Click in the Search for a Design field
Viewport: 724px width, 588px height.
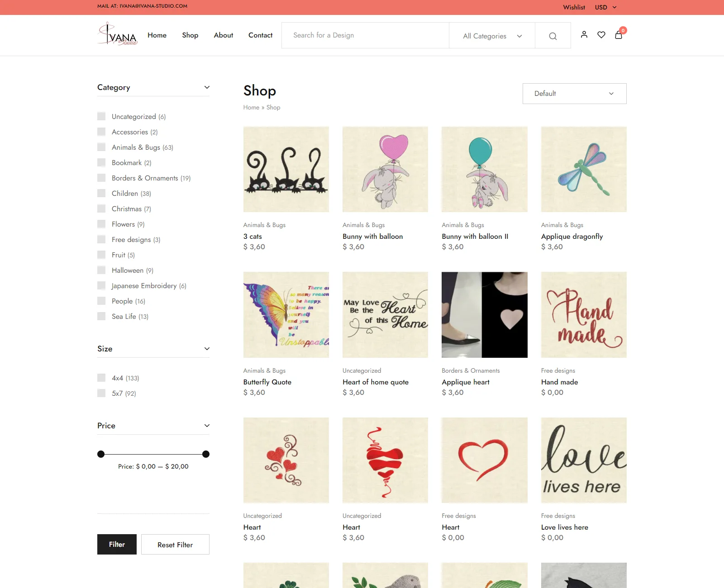(x=365, y=35)
